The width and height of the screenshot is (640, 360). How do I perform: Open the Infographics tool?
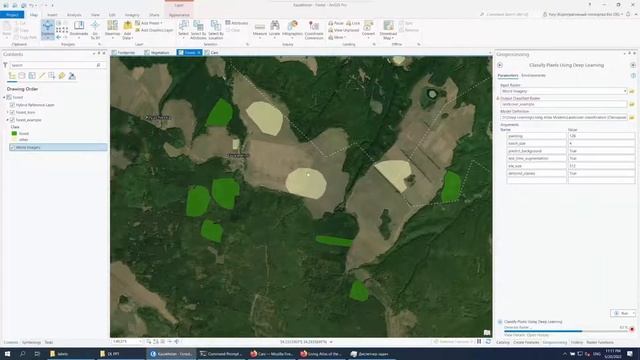(292, 29)
